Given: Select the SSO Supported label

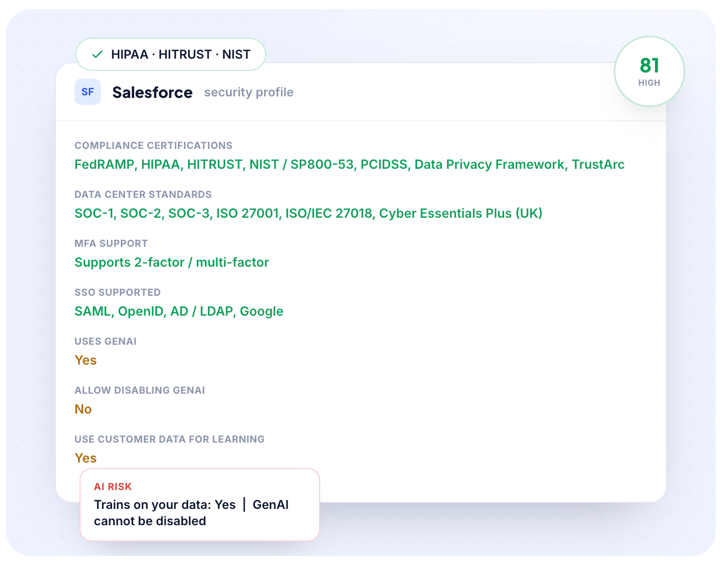Looking at the screenshot, I should click(x=117, y=292).
